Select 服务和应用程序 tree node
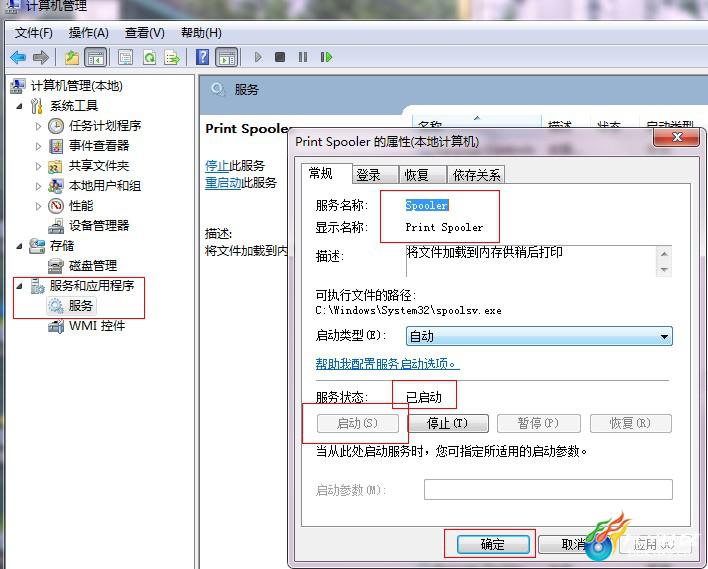Screen dimensions: 708x569 coord(92,285)
